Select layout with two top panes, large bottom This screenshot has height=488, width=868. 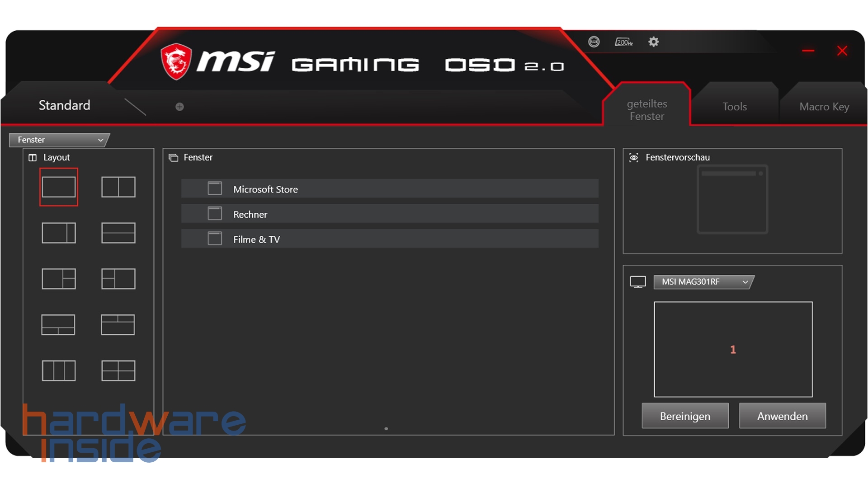point(118,325)
